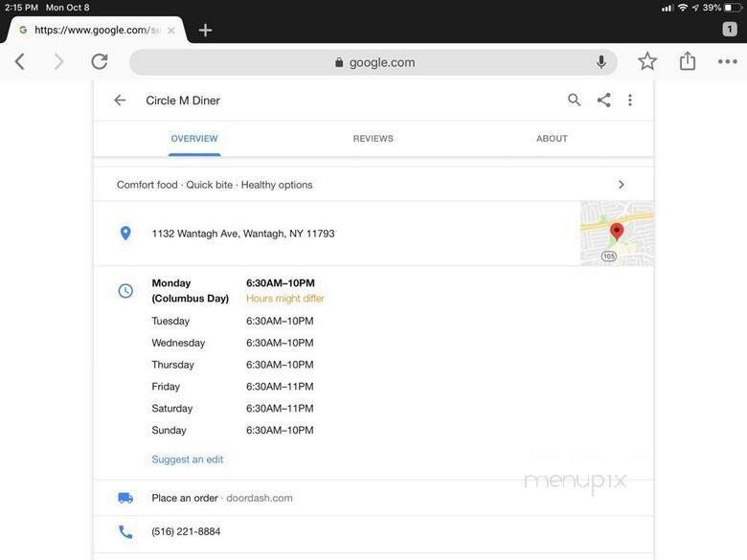Open a new tab with plus button
Image resolution: width=747 pixels, height=560 pixels.
(205, 30)
